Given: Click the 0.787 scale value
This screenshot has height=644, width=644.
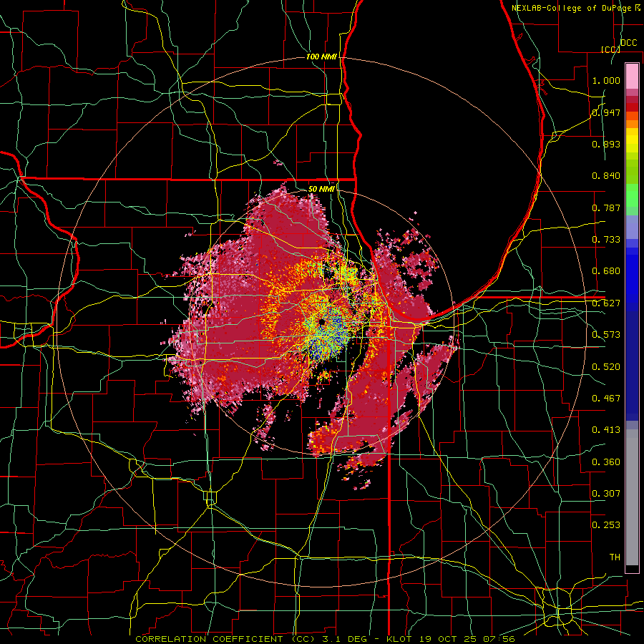Looking at the screenshot, I should 606,208.
